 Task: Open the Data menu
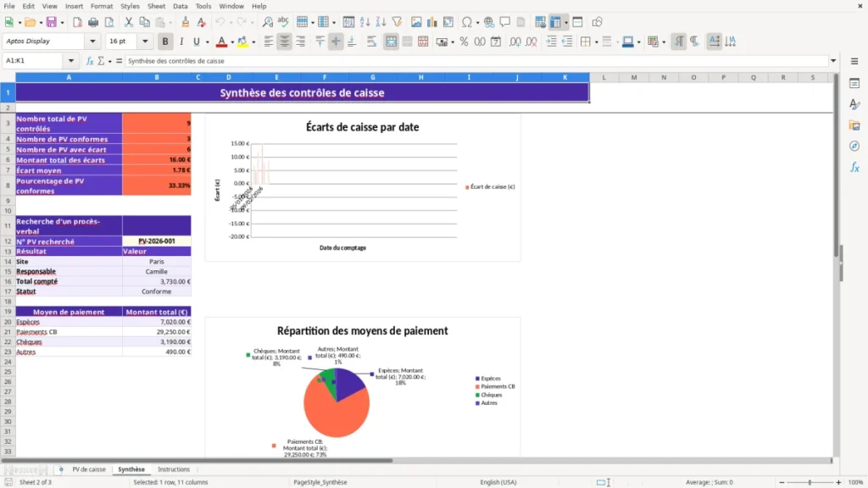(x=181, y=6)
